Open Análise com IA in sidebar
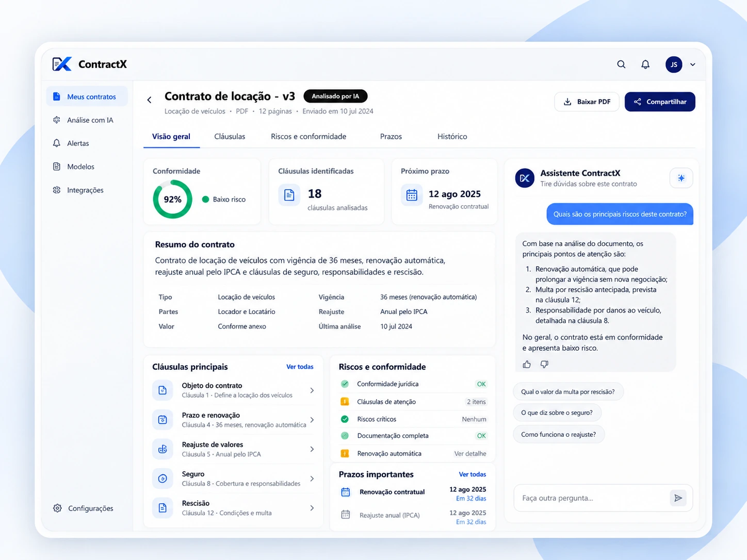This screenshot has width=747, height=560. click(x=83, y=120)
